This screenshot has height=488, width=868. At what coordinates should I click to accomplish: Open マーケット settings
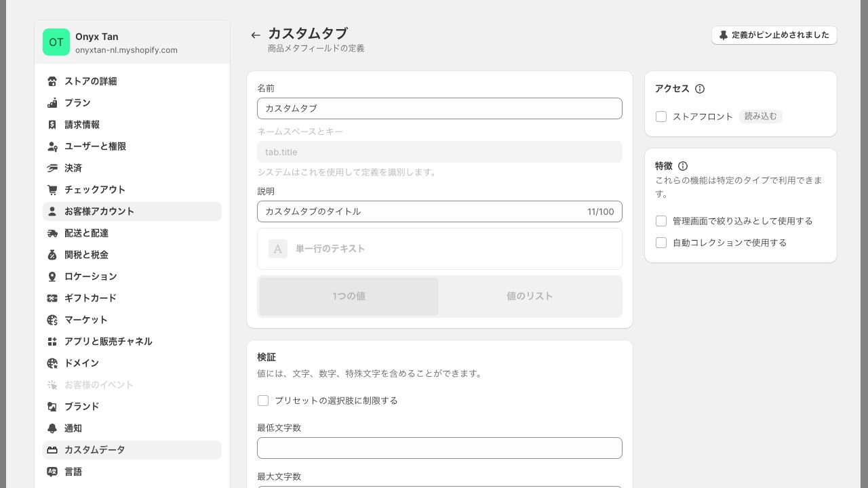click(132, 320)
